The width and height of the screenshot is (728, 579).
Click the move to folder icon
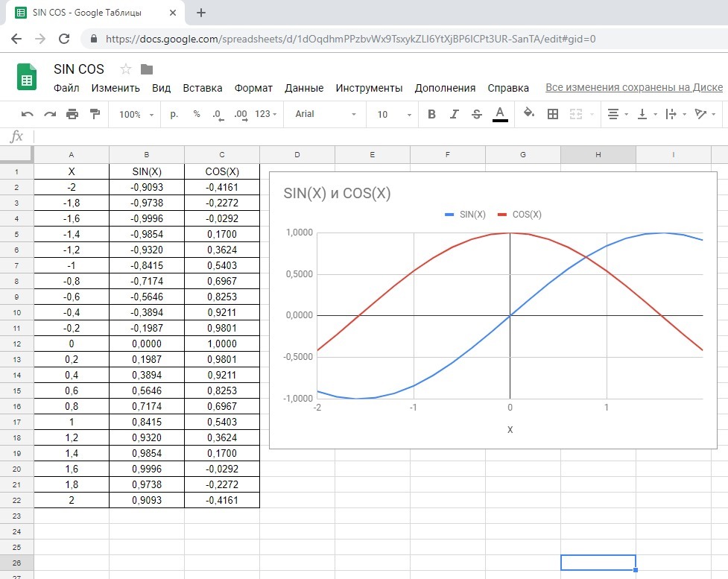click(147, 69)
